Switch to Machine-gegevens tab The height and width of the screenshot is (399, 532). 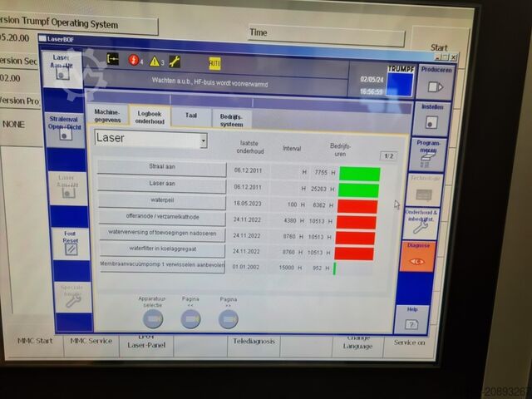tap(107, 116)
